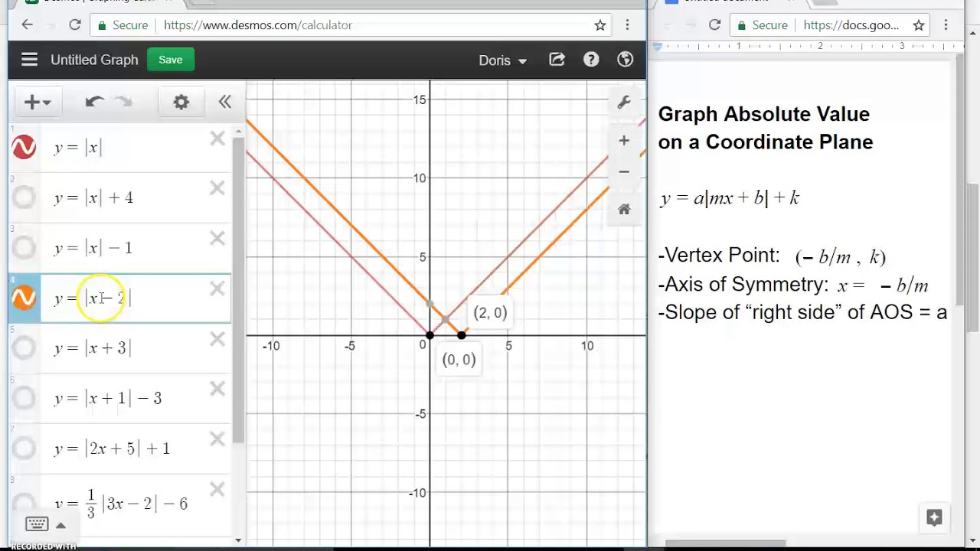Open Chrome menu in Desmos window

[x=628, y=25]
